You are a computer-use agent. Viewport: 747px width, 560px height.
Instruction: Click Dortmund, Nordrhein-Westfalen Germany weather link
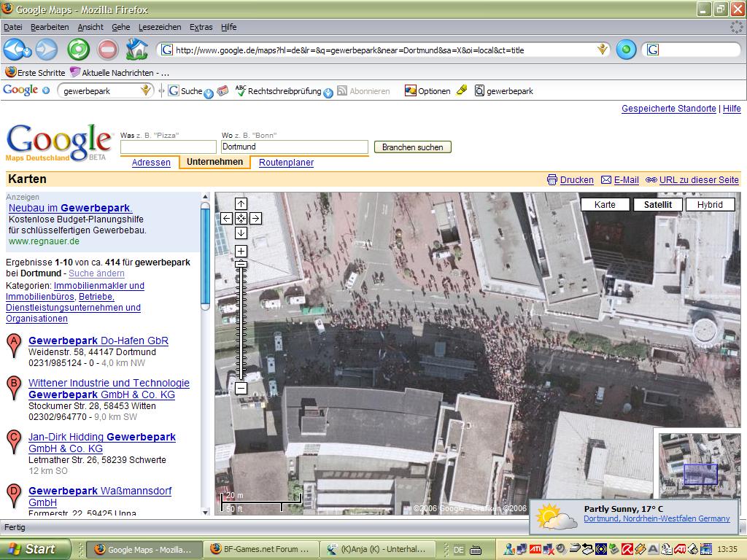(x=657, y=518)
